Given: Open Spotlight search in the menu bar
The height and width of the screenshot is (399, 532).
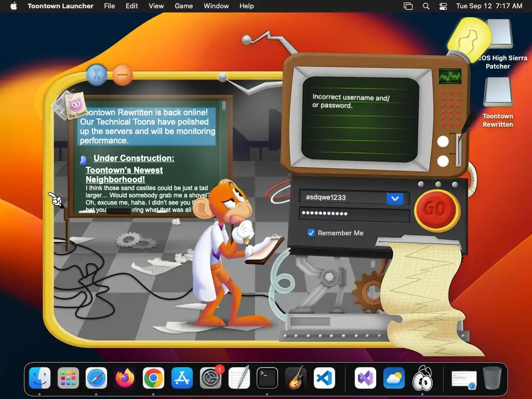Looking at the screenshot, I should pyautogui.click(x=426, y=6).
